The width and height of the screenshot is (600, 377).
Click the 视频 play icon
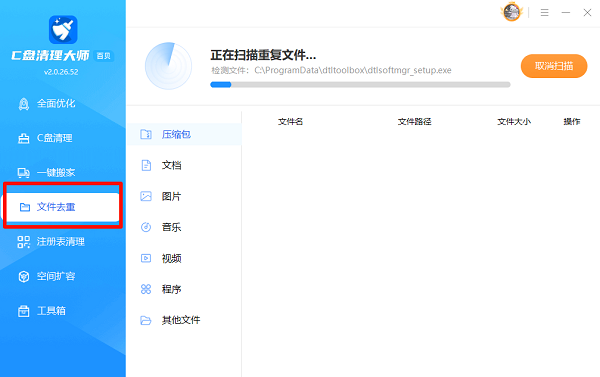coord(146,258)
